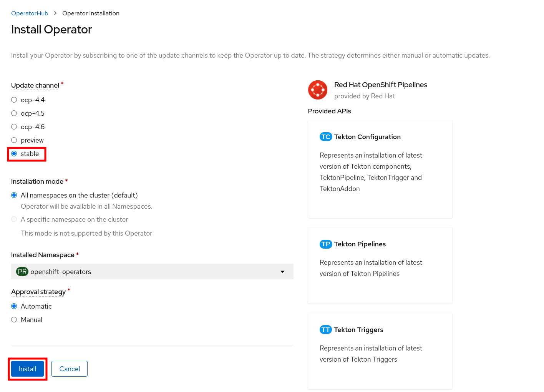Image resolution: width=544 pixels, height=392 pixels.
Task: Click the TP Tekton Pipelines badge icon
Action: point(326,244)
